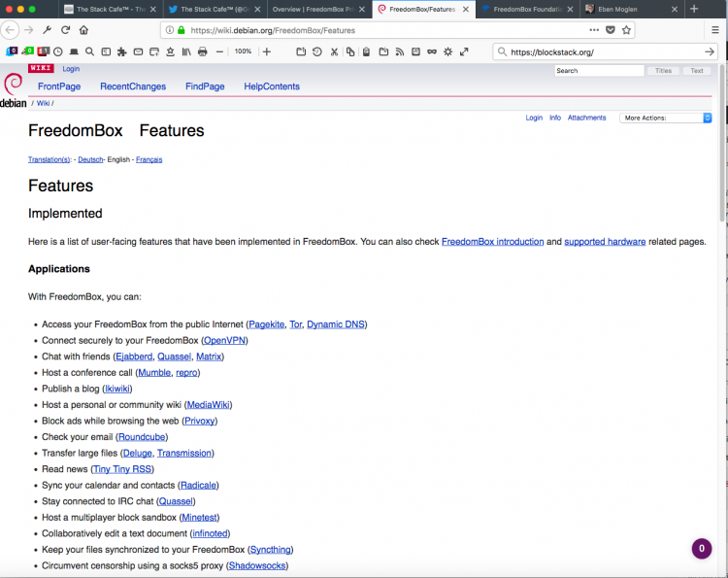Zoom out with the minus button
The image size is (728, 578).
tap(219, 51)
